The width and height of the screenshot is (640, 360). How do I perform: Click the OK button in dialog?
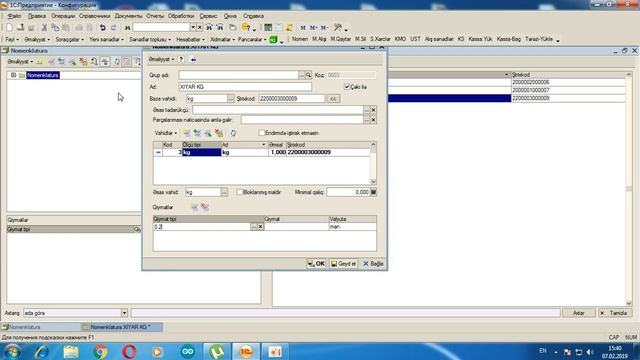(316, 264)
